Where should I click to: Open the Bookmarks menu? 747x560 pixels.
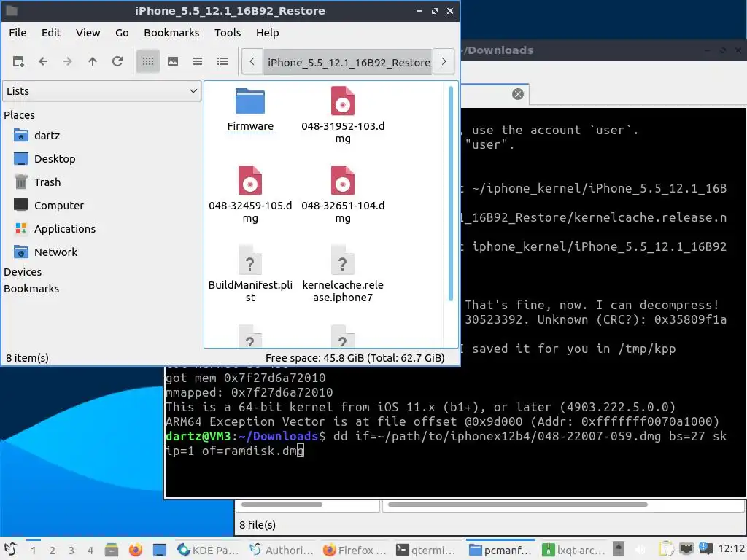(x=171, y=33)
